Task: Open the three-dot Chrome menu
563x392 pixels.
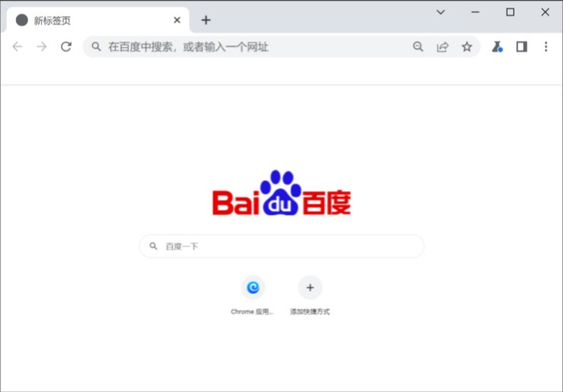Action: point(546,46)
